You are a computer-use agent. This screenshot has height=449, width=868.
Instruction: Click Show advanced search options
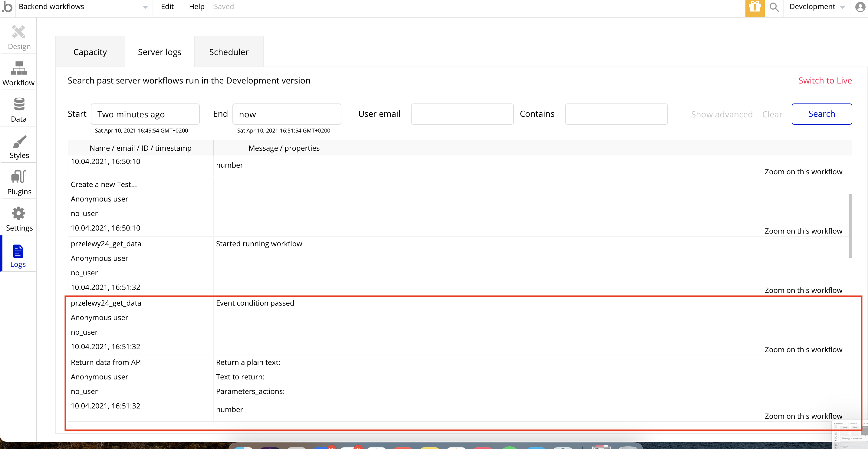pyautogui.click(x=722, y=114)
